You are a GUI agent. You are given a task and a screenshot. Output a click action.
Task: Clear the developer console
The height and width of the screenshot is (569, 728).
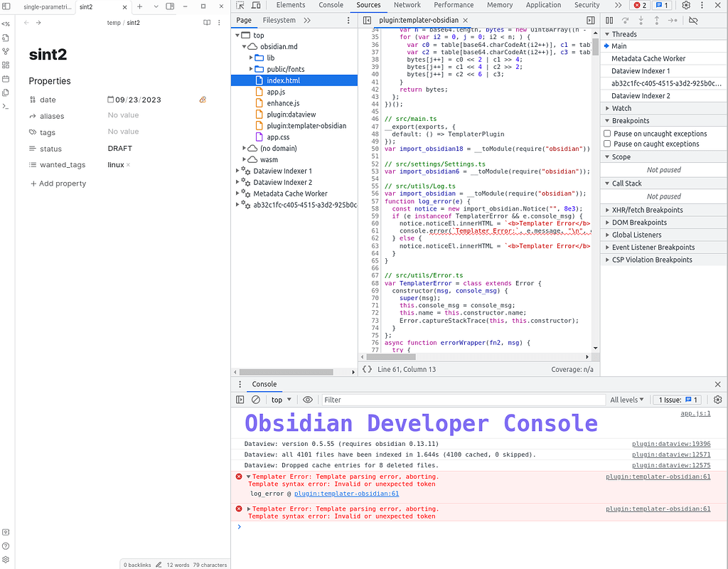256,399
